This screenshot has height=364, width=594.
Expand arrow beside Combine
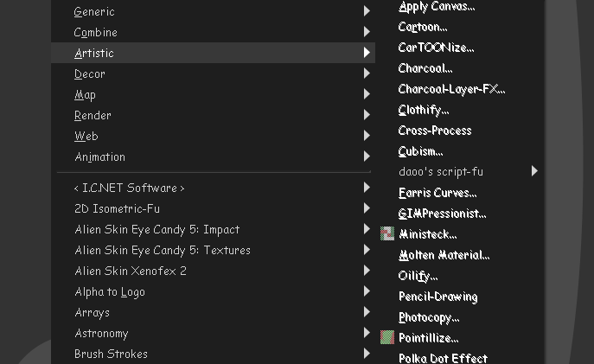tap(367, 31)
